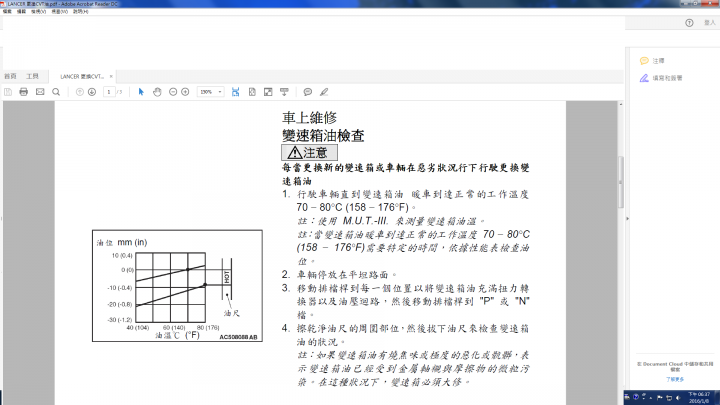
Task: Click the Action Center flag icon in tray
Action: click(660, 398)
